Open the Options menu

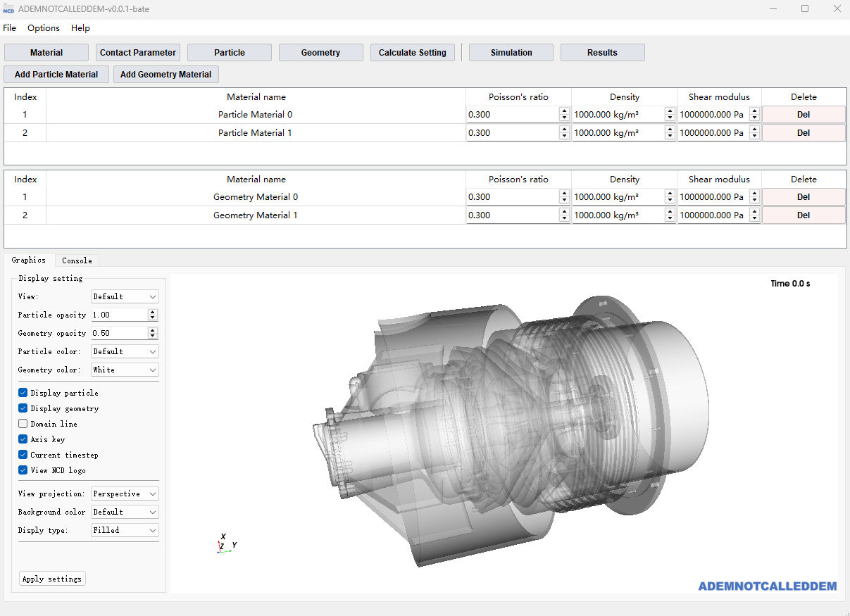(43, 28)
